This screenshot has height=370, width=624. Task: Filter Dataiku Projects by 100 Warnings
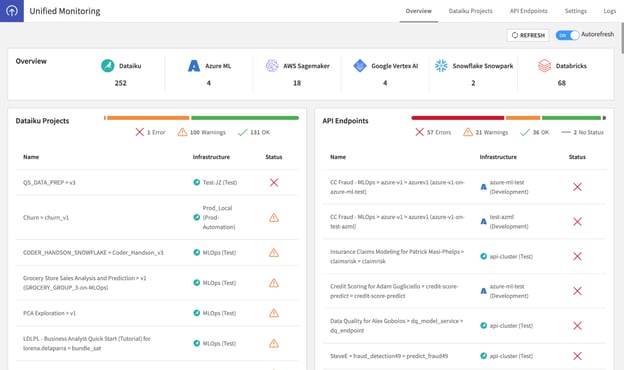(201, 132)
